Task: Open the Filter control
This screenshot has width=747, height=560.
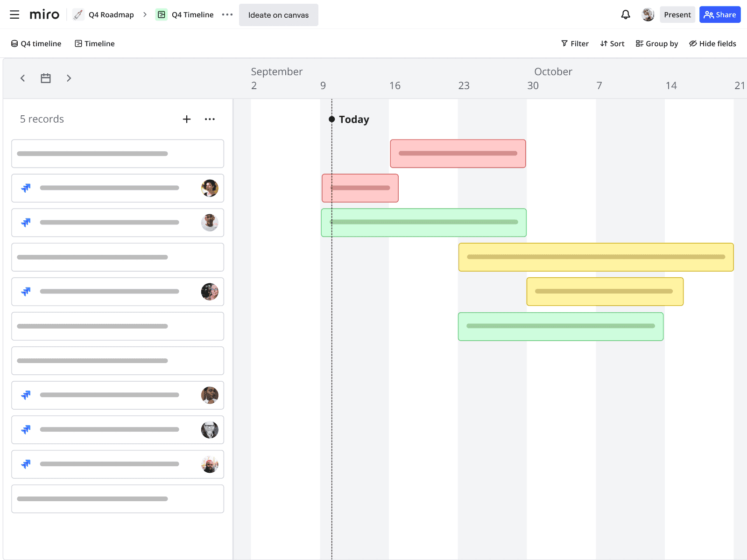Action: tap(575, 44)
